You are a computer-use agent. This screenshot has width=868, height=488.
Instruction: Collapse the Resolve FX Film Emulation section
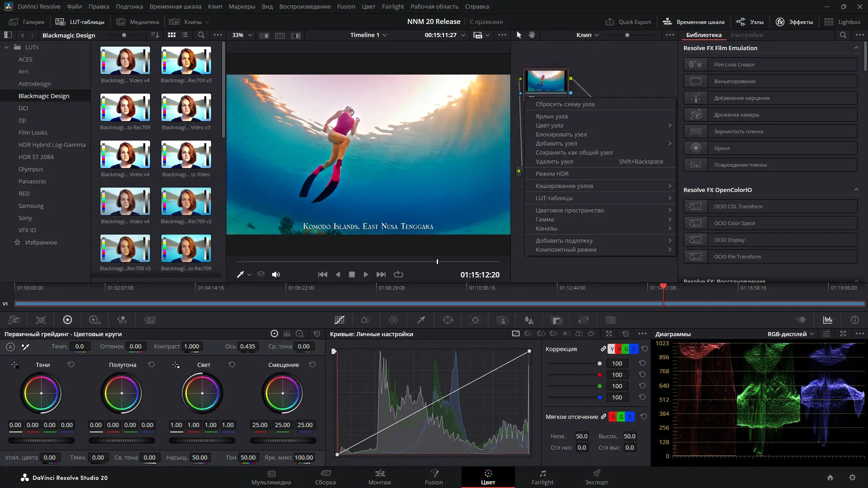[x=856, y=48]
